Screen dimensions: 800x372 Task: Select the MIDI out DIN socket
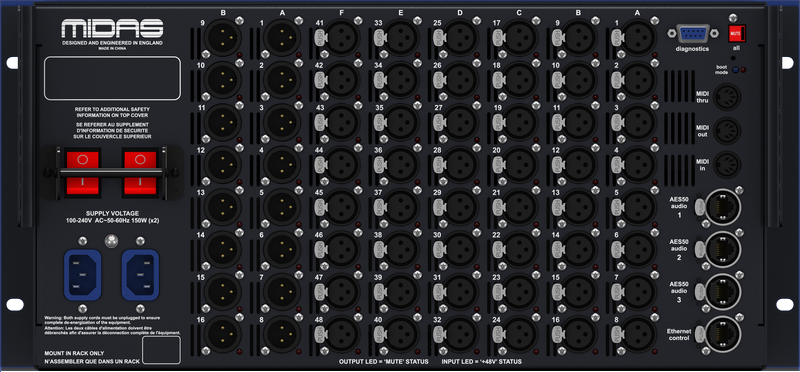coord(727,131)
